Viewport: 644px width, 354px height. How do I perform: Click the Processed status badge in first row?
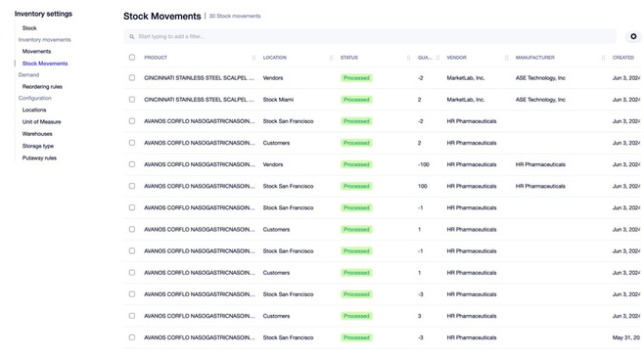tap(356, 78)
